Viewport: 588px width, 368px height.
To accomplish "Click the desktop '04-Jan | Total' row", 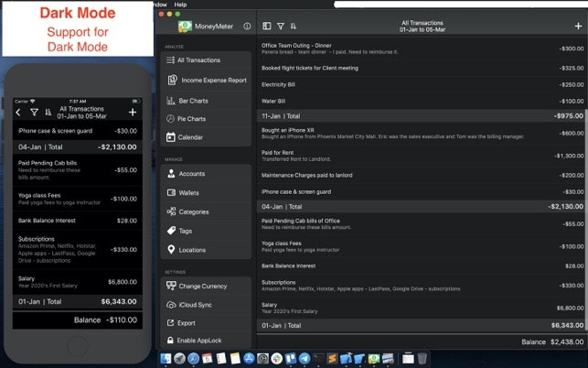I will (422, 207).
